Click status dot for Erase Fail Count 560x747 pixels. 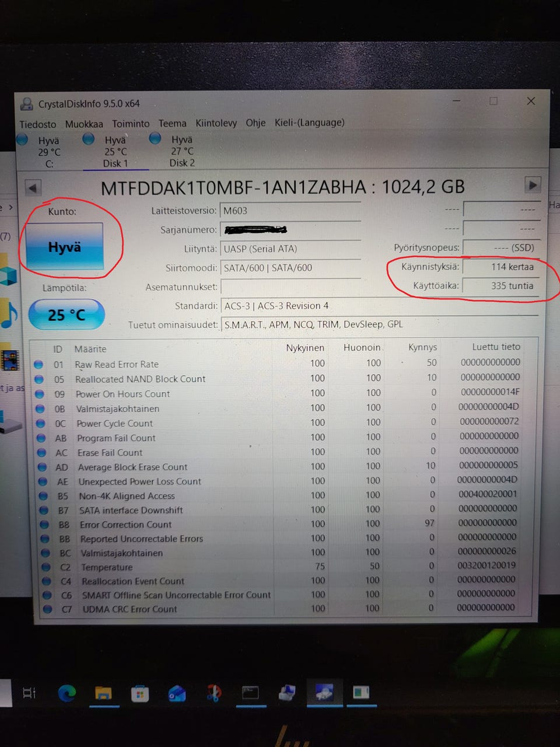pos(42,452)
